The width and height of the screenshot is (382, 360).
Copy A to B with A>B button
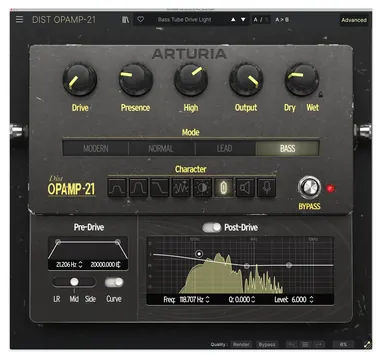click(282, 20)
